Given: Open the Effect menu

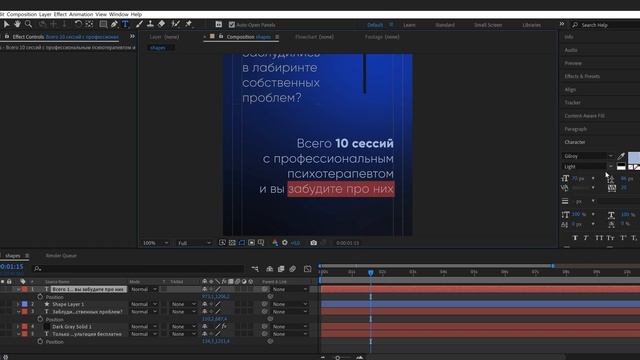Looking at the screenshot, I should click(60, 14).
